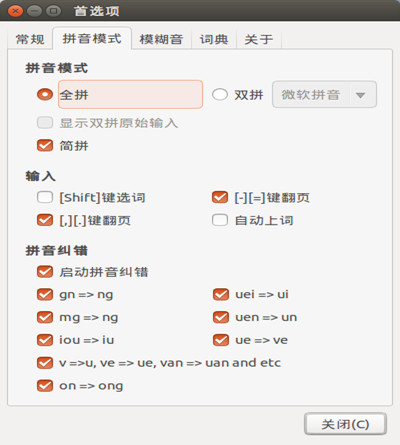The width and height of the screenshot is (400, 445).
Task: Toggle the uei => ui correction
Action: click(221, 294)
